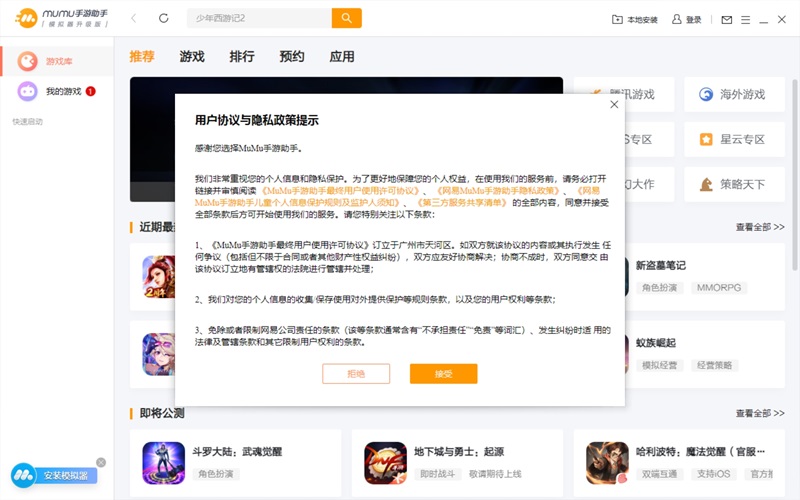Image resolution: width=800 pixels, height=500 pixels.
Task: Click the 海外游戏 globe icon
Action: click(x=706, y=94)
